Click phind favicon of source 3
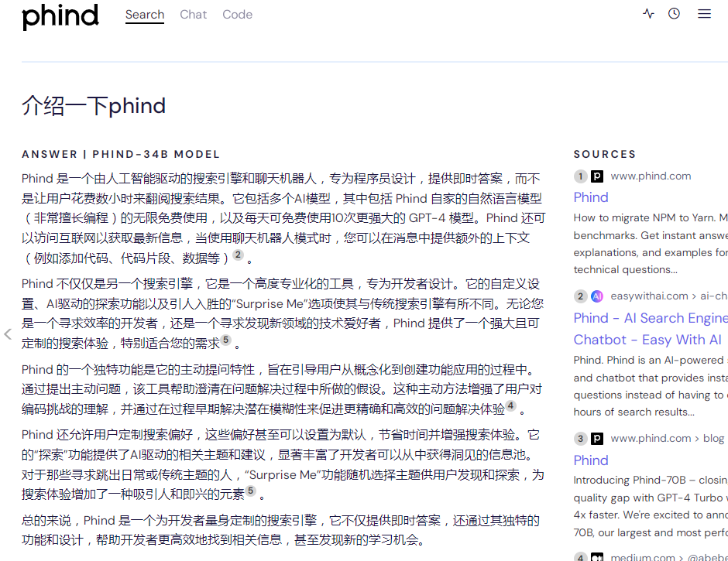 coord(597,439)
